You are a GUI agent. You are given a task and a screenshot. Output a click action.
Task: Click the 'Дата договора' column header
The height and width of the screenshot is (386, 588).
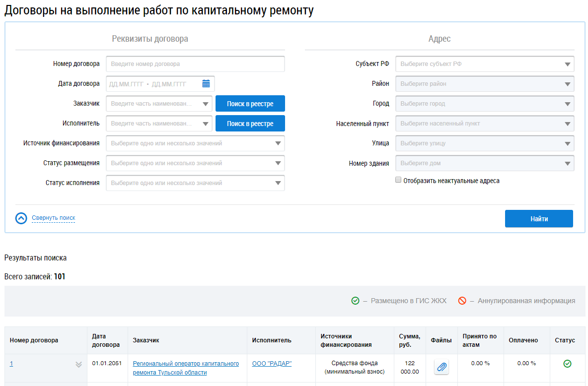[106, 340]
